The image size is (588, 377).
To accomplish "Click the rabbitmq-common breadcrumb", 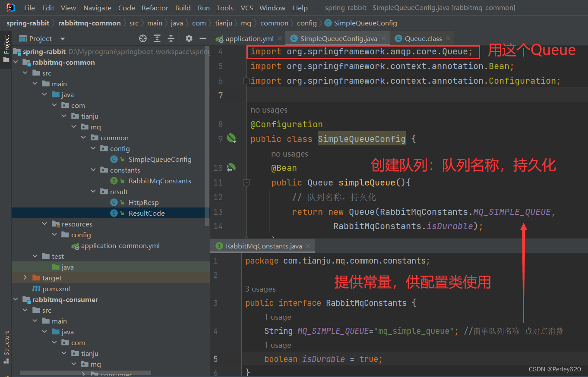I will coord(89,23).
